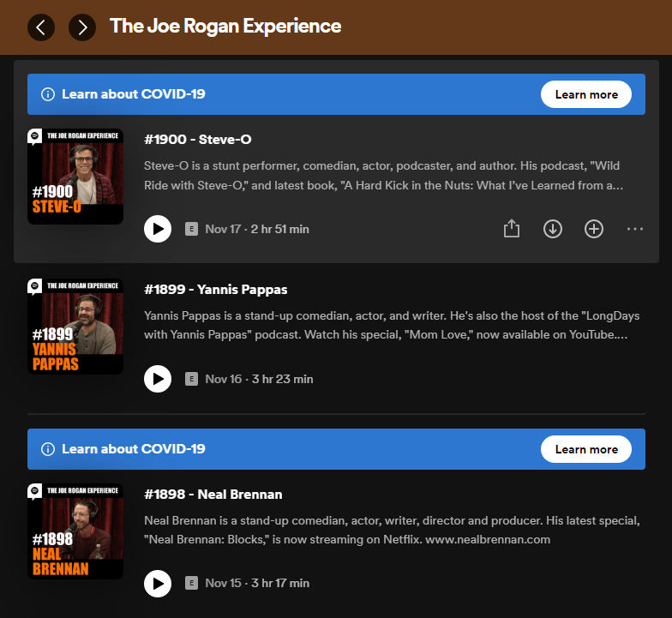Add Steve-O episode to Your Episodes
672x618 pixels.
(x=594, y=229)
